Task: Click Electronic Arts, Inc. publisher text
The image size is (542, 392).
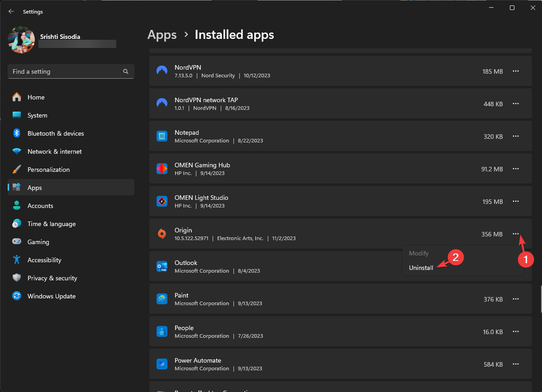Action: coord(240,238)
